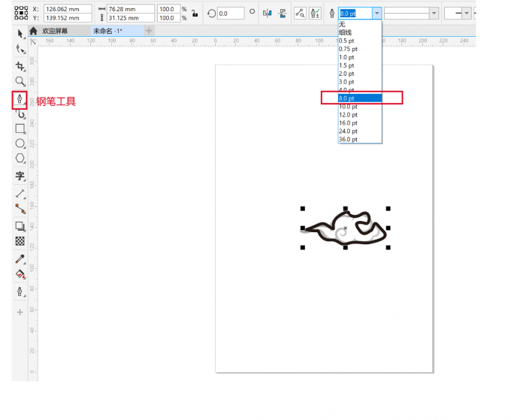This screenshot has height=420, width=511.
Task: Select the Pen tool in toolbox
Action: [20, 100]
